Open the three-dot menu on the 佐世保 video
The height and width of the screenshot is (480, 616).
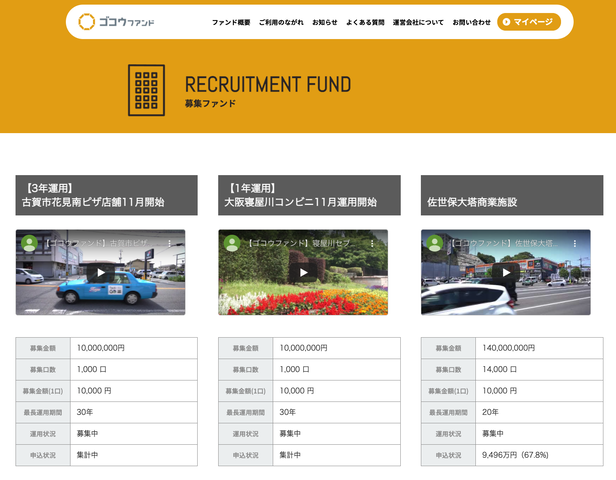(575, 244)
